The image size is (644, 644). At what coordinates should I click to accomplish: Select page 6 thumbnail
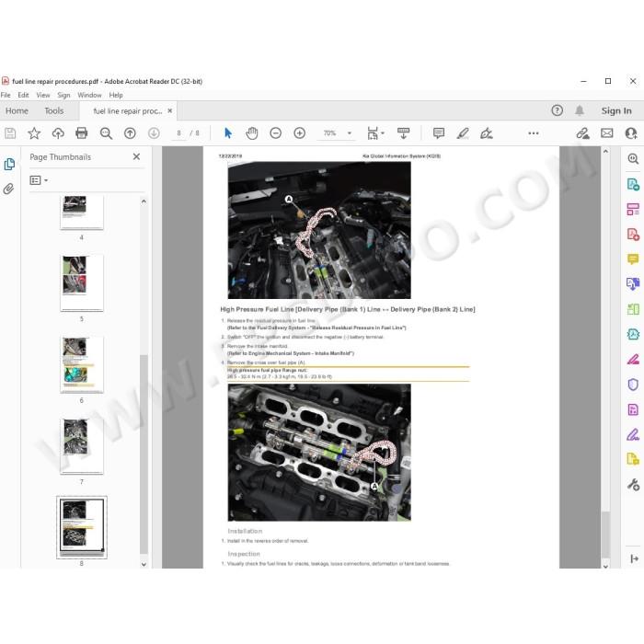click(x=82, y=364)
